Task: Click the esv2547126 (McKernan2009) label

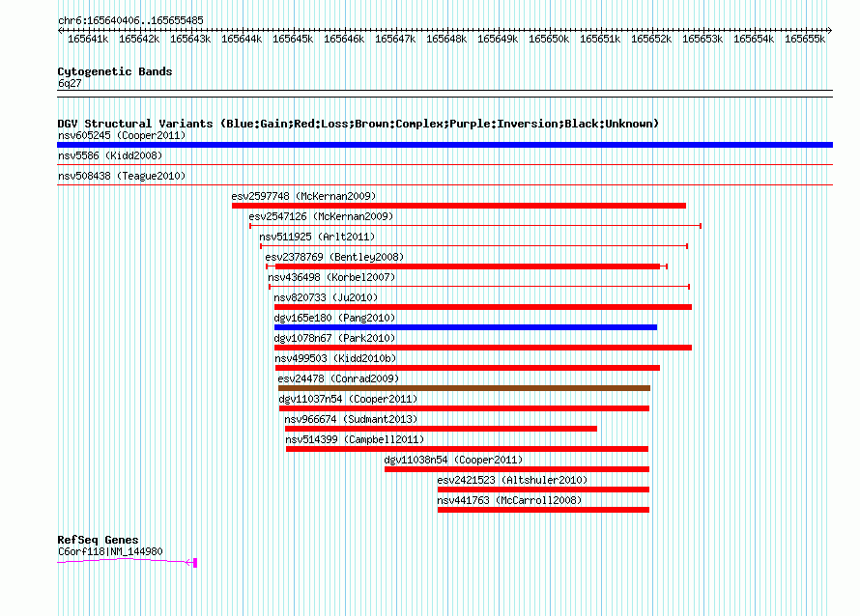Action: pos(321,216)
